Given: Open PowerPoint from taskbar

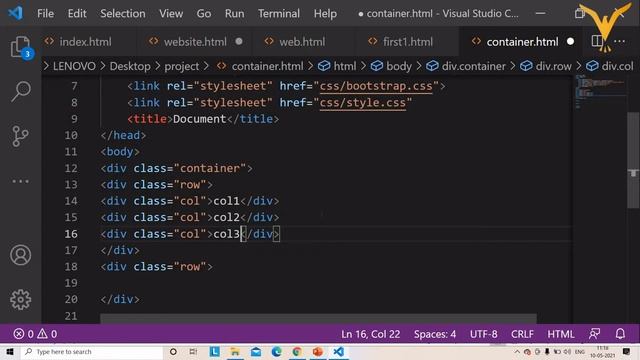Looking at the screenshot, I should (x=318, y=352).
